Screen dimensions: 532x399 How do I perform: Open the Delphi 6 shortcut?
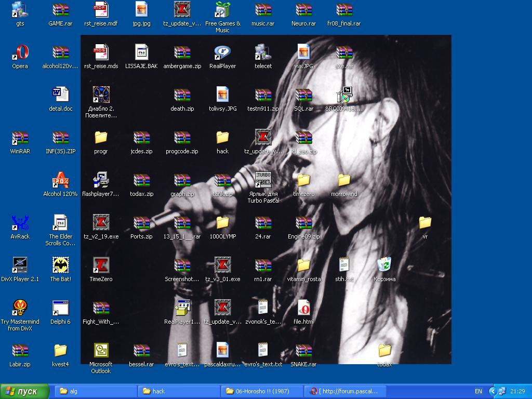(61, 308)
